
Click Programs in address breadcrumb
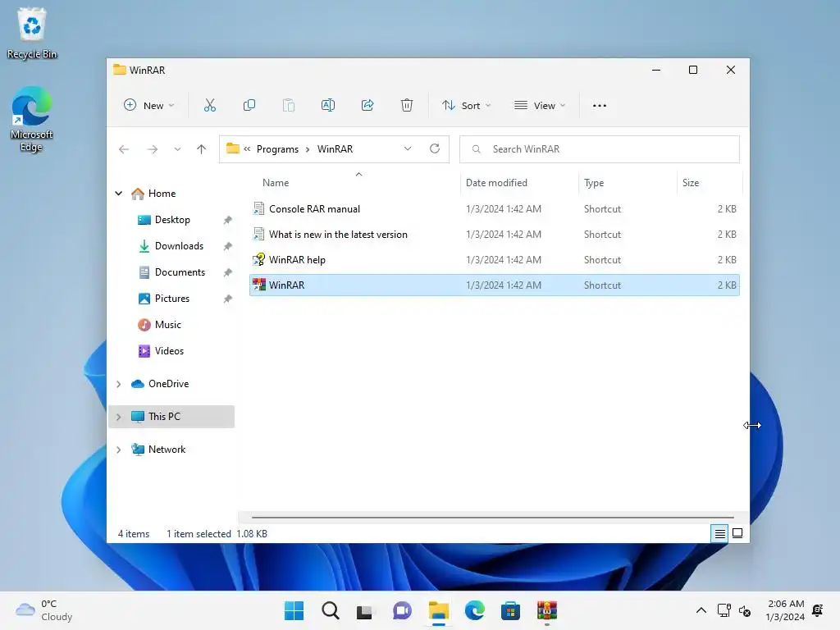coord(277,149)
